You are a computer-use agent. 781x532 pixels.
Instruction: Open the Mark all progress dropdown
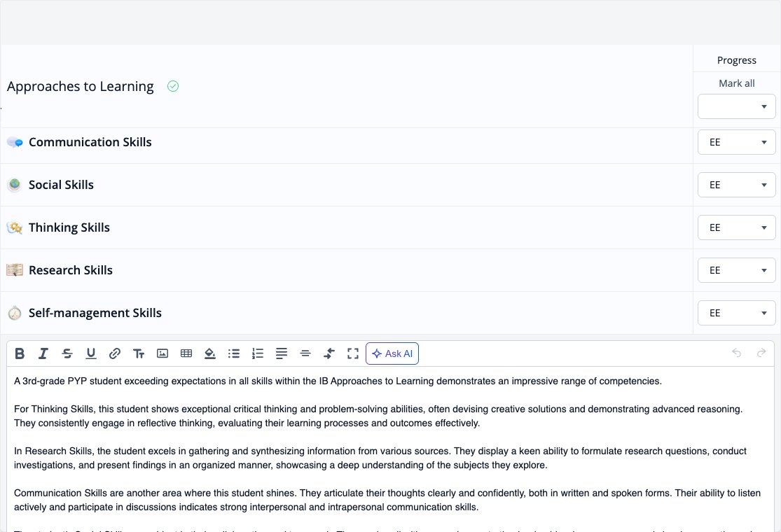[x=737, y=106]
